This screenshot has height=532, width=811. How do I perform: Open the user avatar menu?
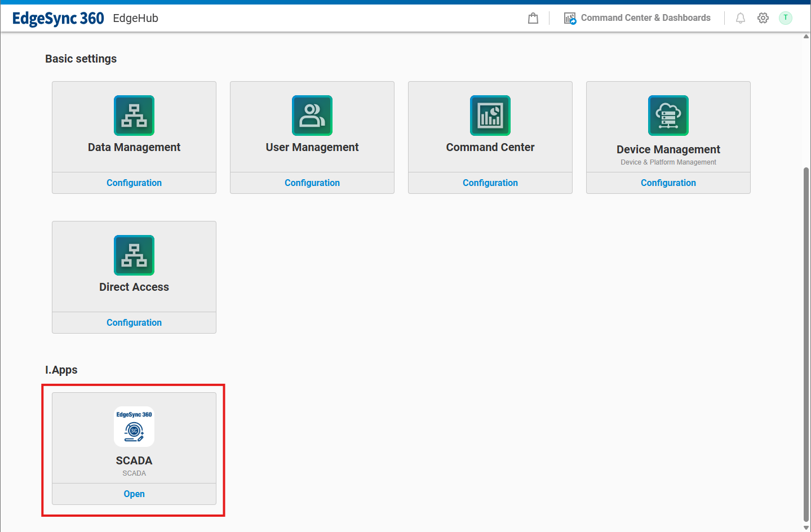coord(786,18)
